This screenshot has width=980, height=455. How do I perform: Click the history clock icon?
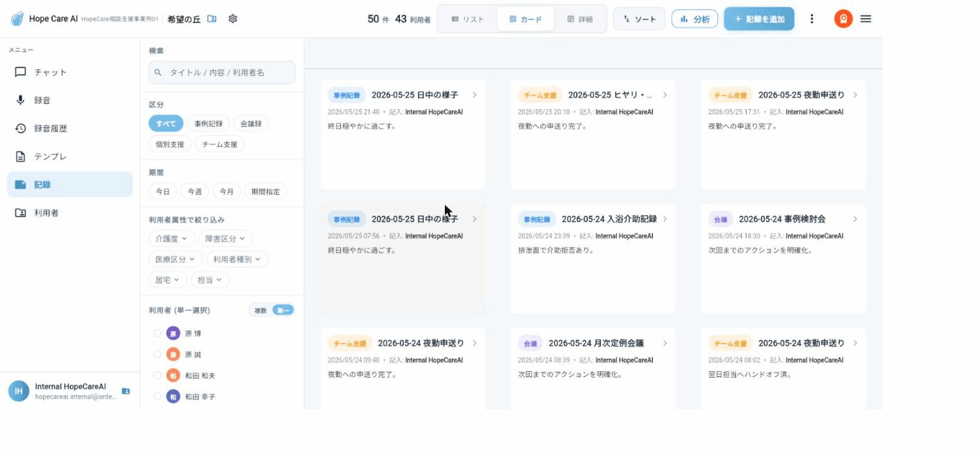(21, 128)
